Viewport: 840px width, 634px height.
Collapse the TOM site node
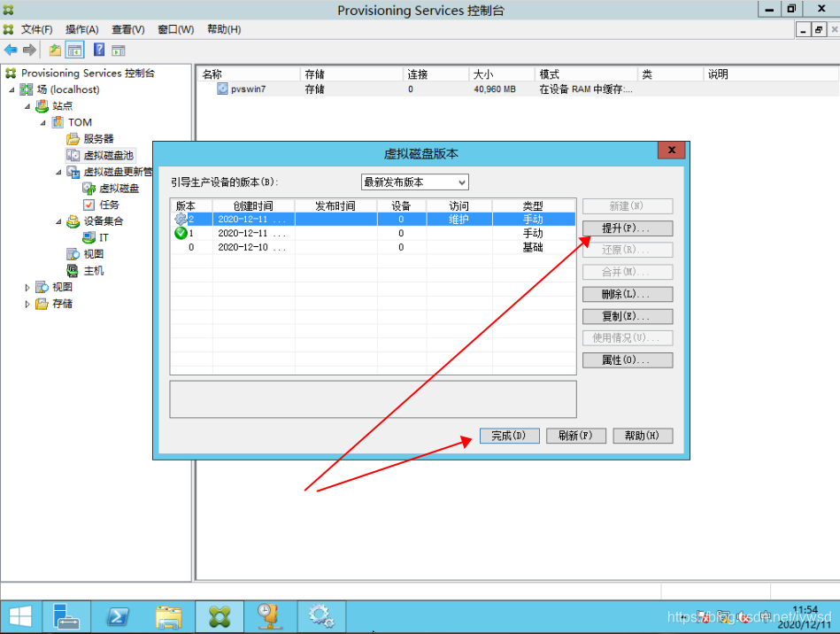click(43, 122)
